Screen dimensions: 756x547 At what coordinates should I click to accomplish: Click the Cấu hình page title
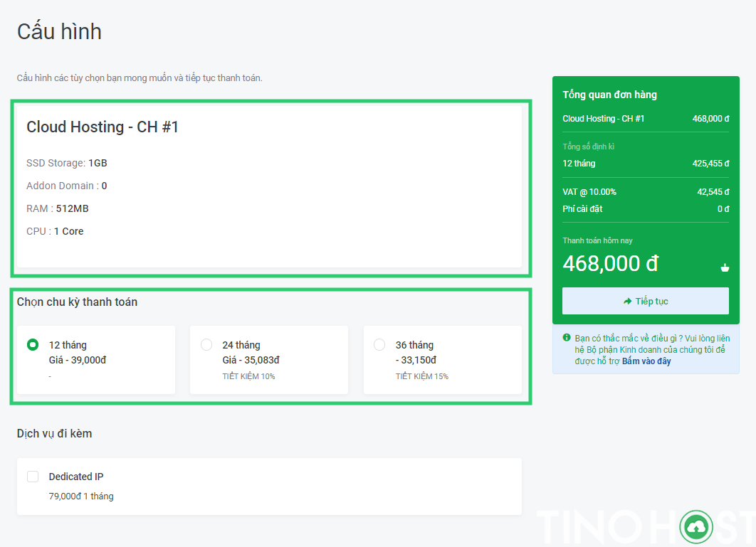click(59, 32)
